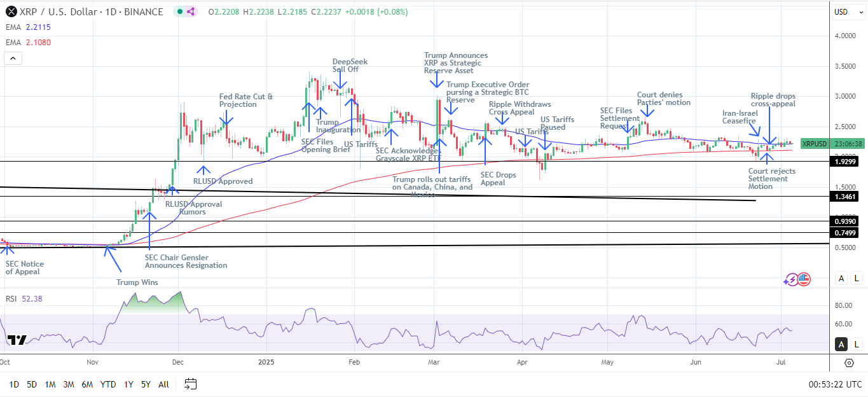Viewport: 868px width, 397px height.
Task: Select the 5D time range
Action: (32, 384)
